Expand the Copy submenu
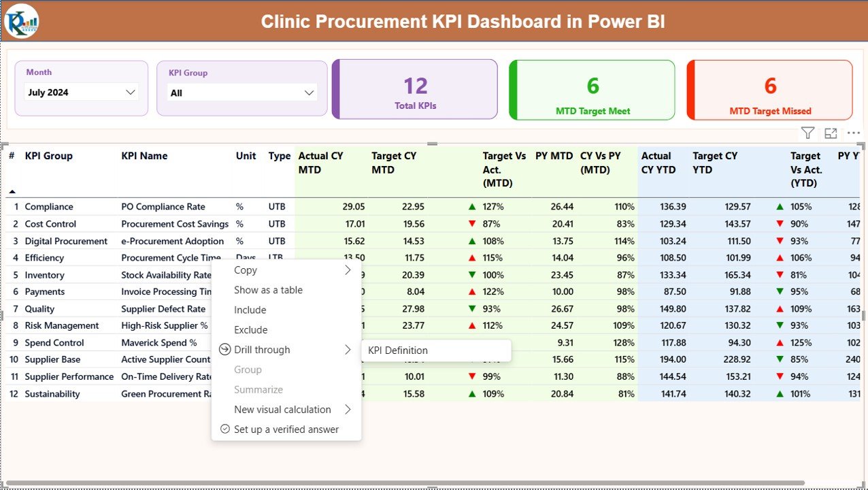 pyautogui.click(x=347, y=270)
